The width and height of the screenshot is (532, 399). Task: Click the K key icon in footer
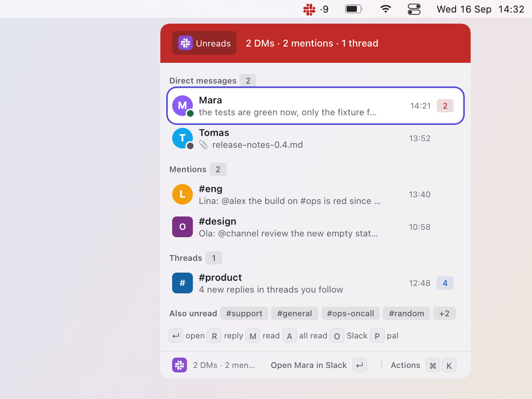coord(449,365)
